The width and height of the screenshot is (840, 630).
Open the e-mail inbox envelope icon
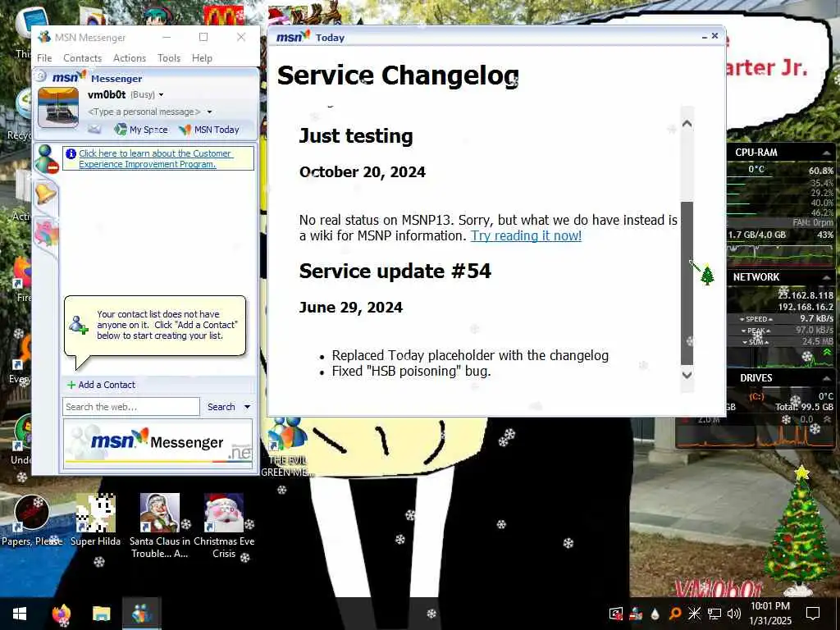pos(94,129)
